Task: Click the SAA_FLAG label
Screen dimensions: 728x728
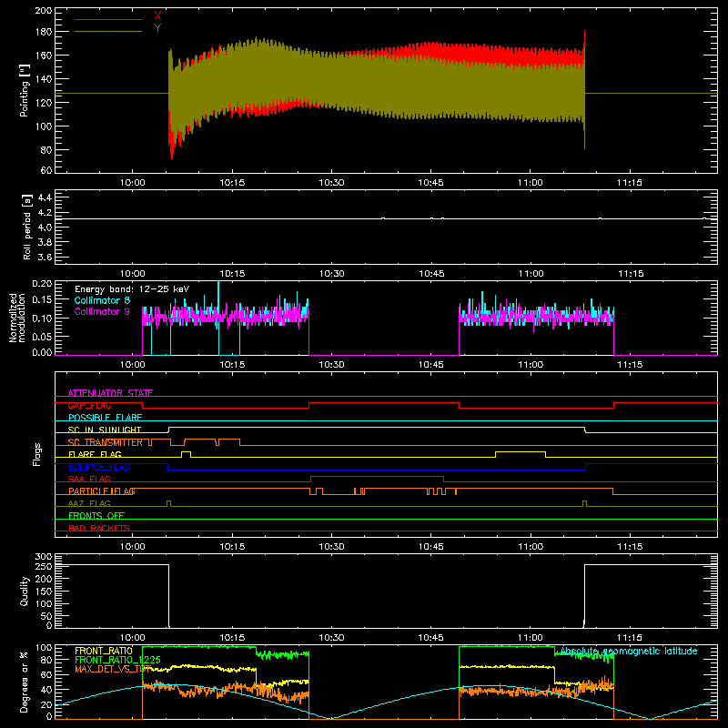Action: (89, 480)
